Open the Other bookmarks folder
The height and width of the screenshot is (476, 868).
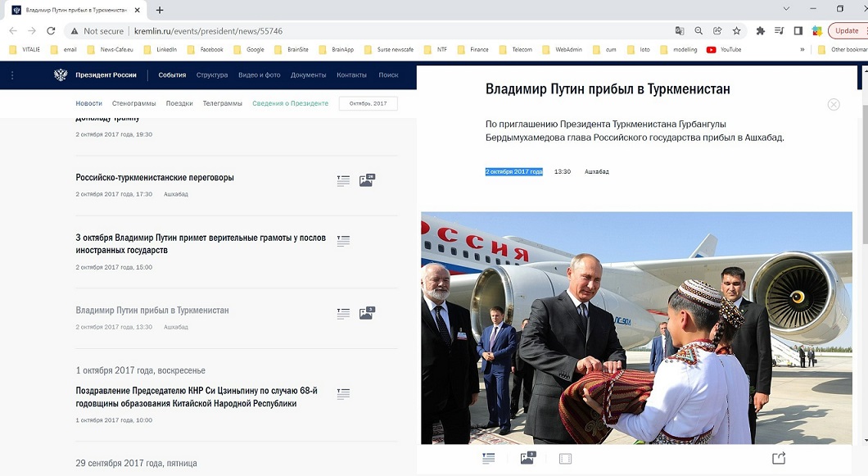coord(843,49)
